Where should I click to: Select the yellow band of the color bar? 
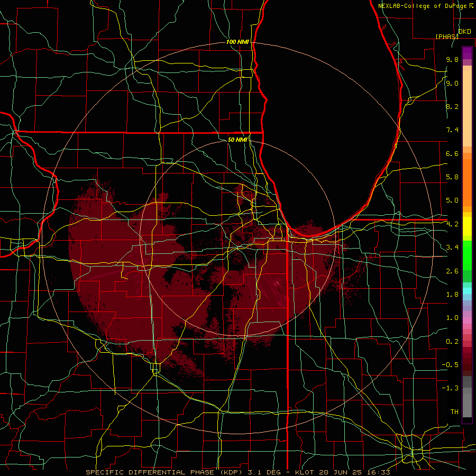click(x=467, y=226)
